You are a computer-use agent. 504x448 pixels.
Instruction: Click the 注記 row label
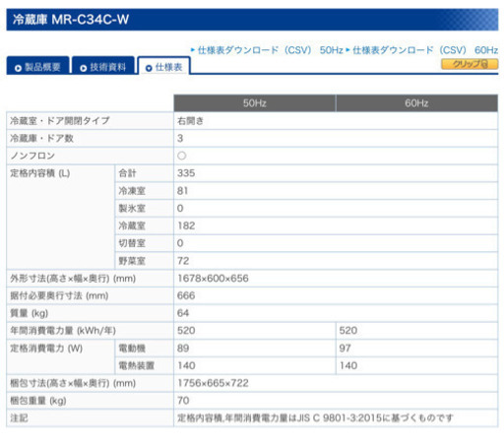[19, 418]
